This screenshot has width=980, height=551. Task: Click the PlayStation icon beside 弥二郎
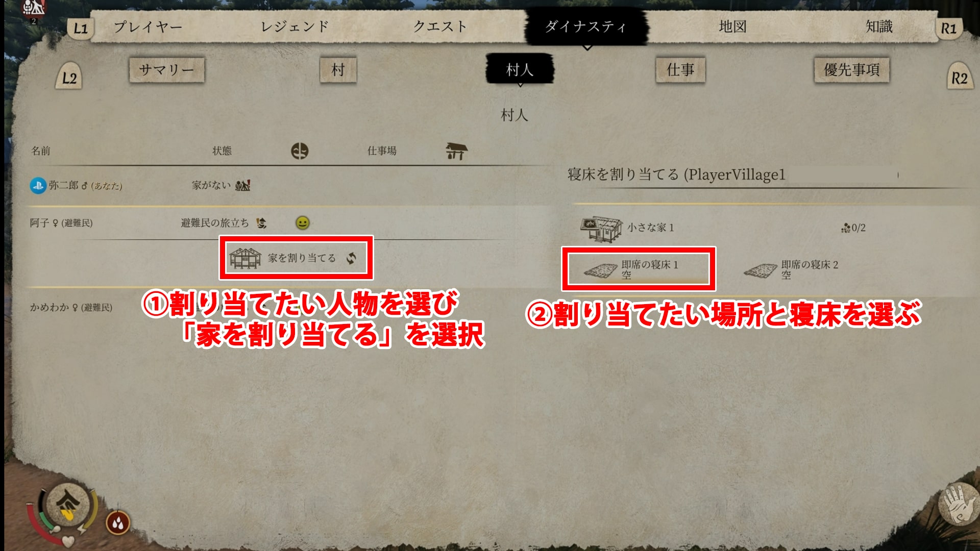38,186
